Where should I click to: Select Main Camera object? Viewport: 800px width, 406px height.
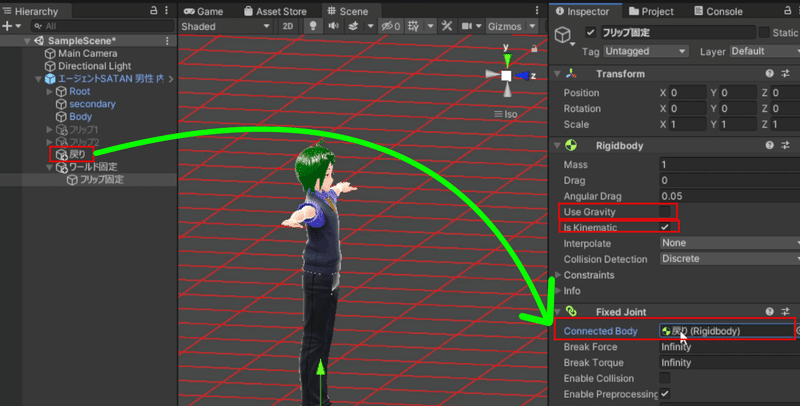87,53
